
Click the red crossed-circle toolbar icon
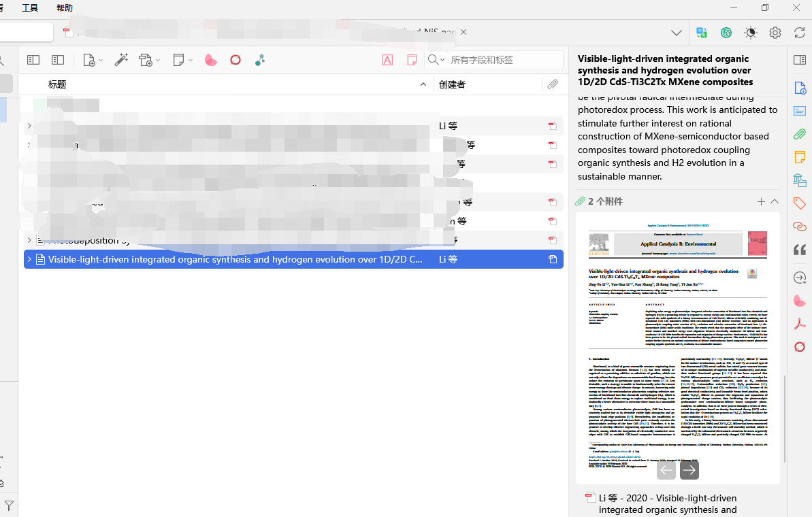click(x=236, y=60)
